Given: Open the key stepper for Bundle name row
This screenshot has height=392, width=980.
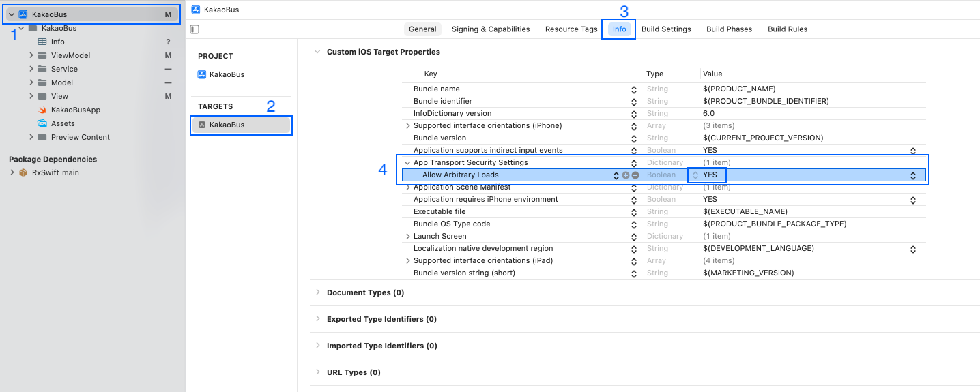Looking at the screenshot, I should tap(635, 89).
